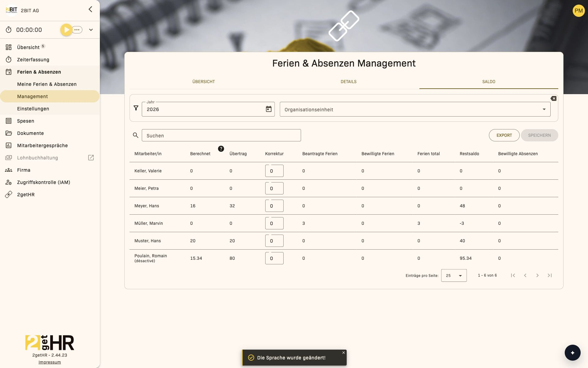Go to the first page of results
Image resolution: width=588 pixels, height=368 pixels.
pos(513,275)
